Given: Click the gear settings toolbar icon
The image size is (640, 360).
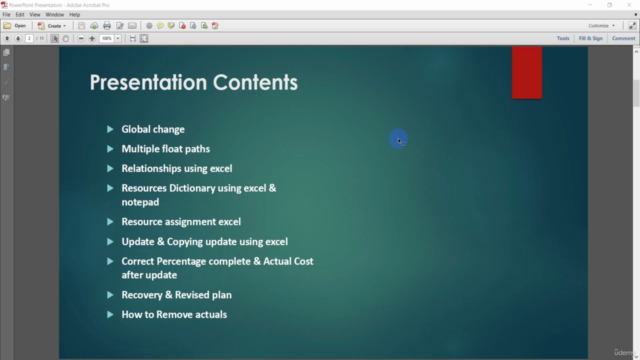Looking at the screenshot, I should (149, 26).
